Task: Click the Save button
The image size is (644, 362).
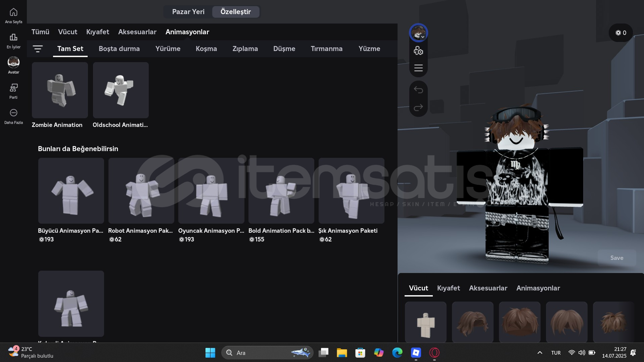Action: (x=617, y=258)
